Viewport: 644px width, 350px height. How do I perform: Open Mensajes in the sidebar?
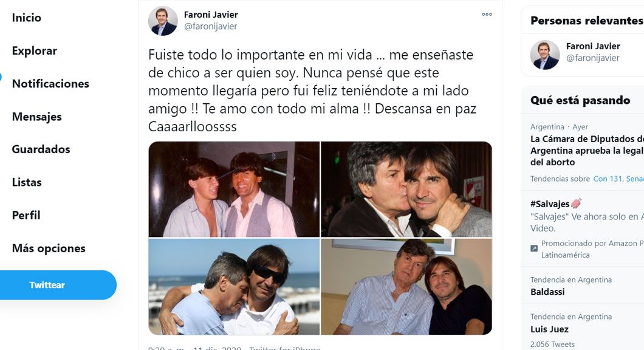37,117
